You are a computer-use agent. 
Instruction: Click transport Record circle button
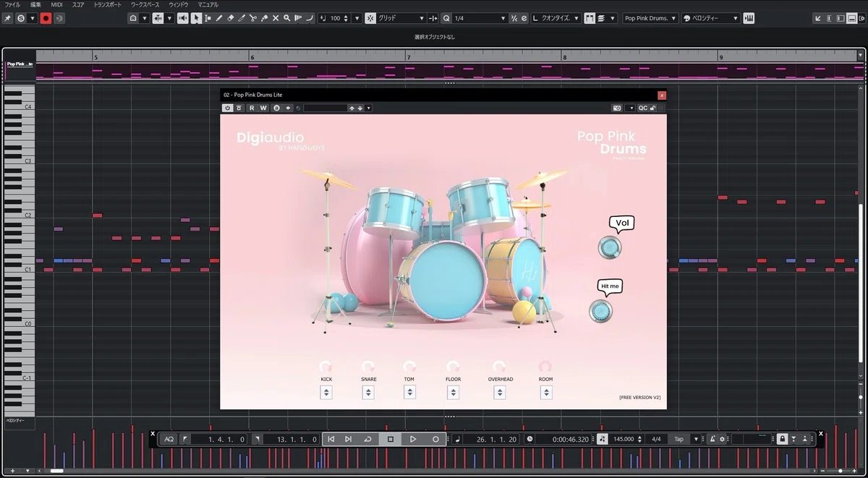435,439
